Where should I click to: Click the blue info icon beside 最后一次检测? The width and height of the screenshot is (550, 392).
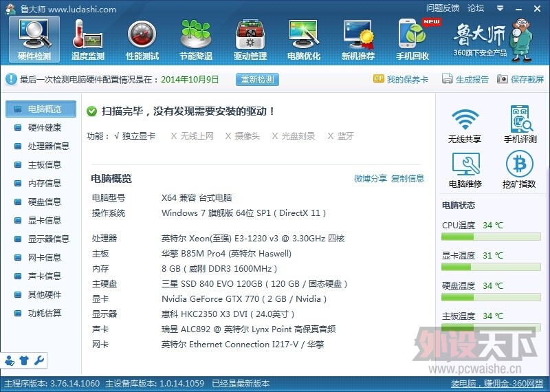[x=11, y=79]
